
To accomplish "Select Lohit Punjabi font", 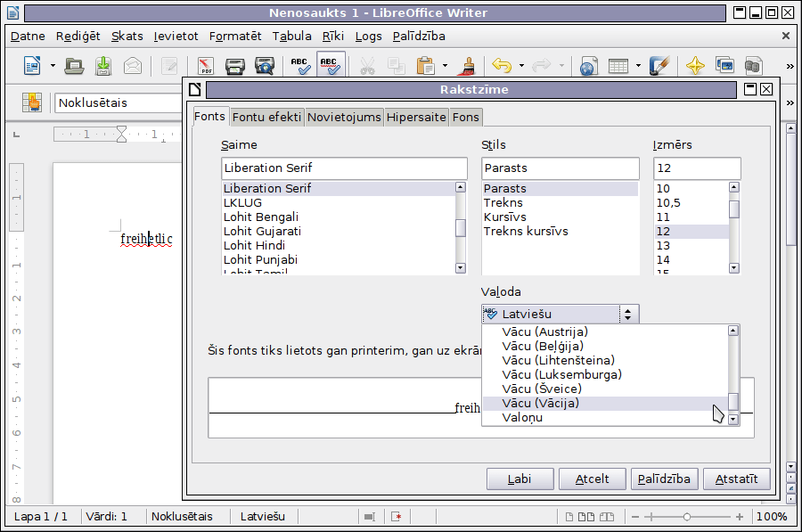I will 338,260.
